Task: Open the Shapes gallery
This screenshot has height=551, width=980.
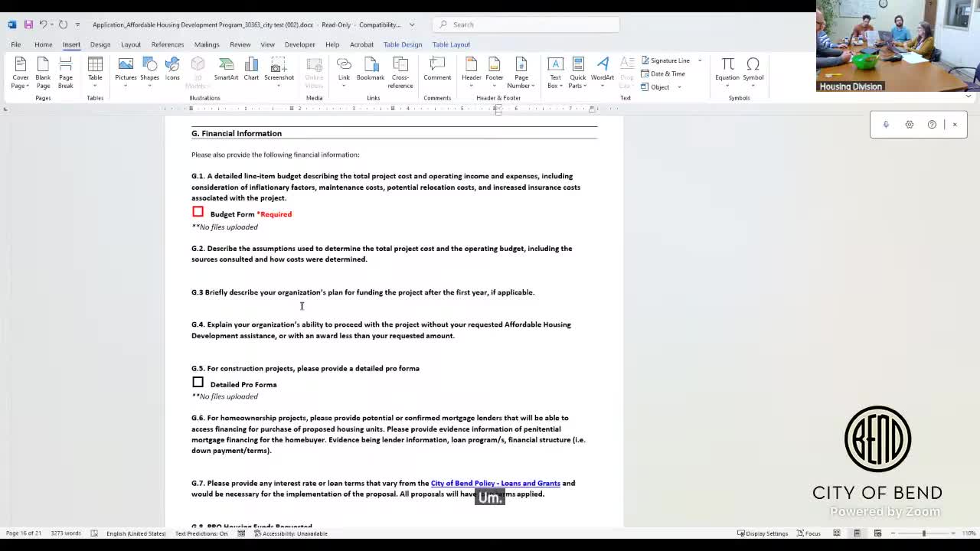Action: click(149, 73)
